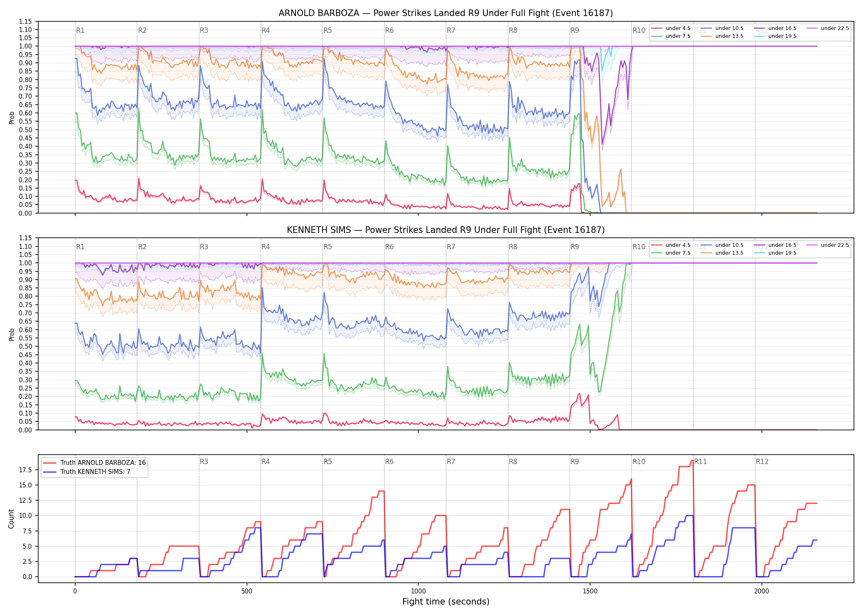
Task: Click the R7 round marker in Sims chart
Action: point(451,247)
